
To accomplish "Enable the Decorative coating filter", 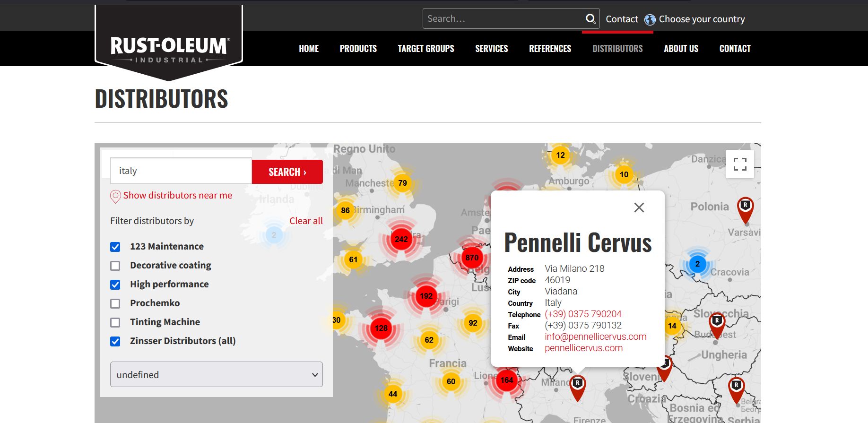I will [x=115, y=266].
